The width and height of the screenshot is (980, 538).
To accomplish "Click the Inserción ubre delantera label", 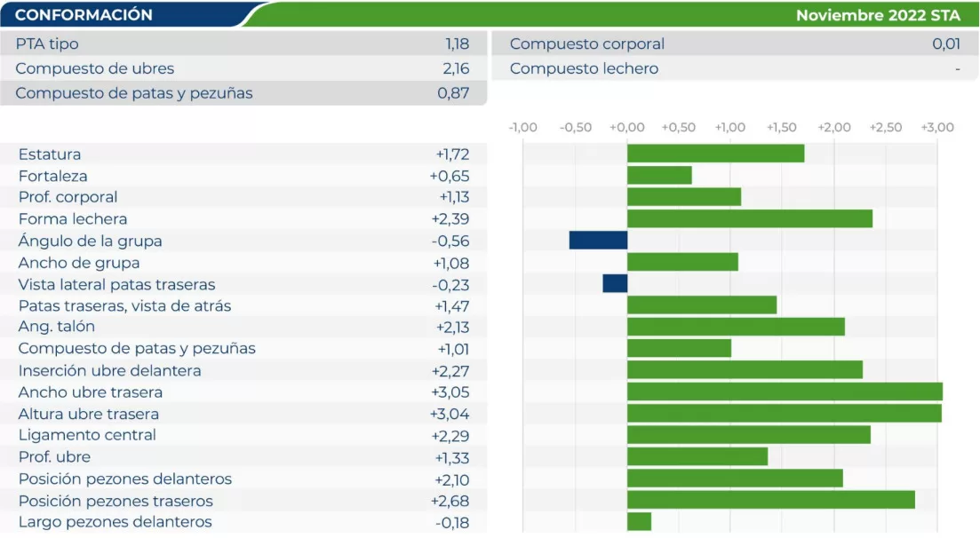I will click(109, 371).
